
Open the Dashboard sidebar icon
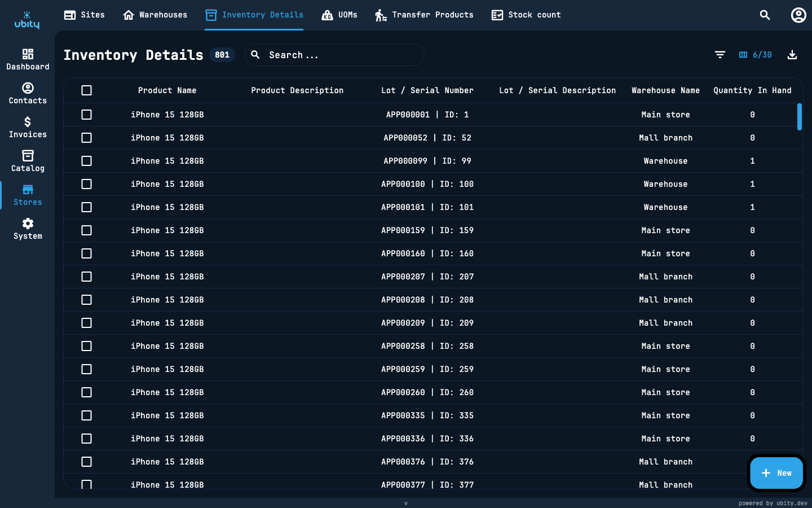[x=28, y=59]
